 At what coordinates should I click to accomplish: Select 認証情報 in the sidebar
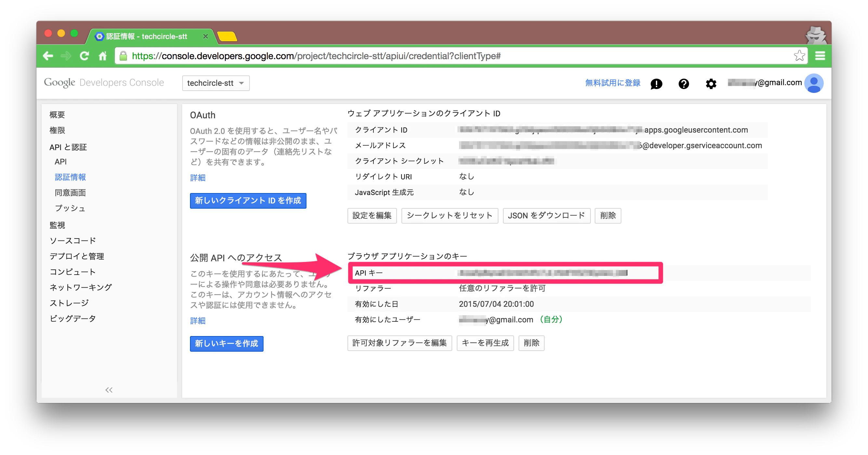(x=70, y=177)
